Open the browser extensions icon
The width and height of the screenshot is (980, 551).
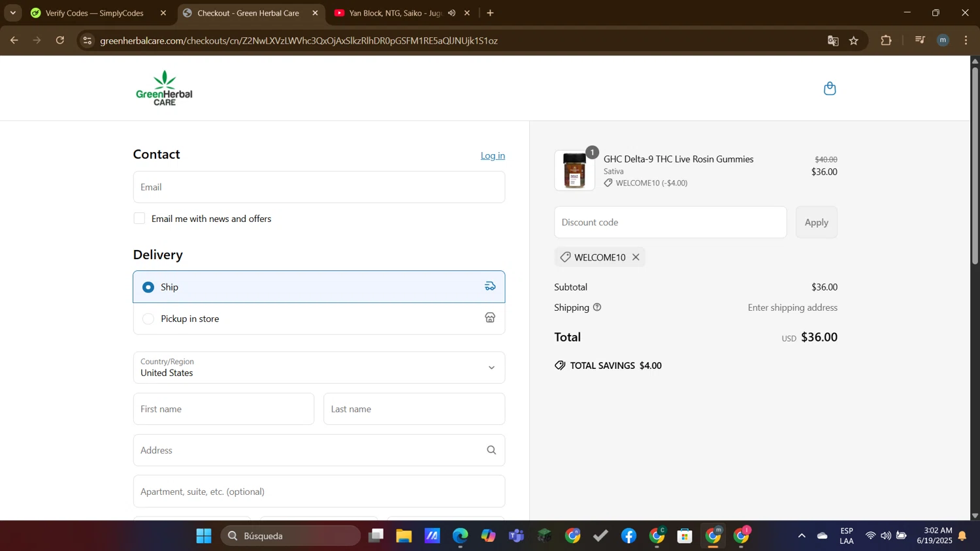[886, 40]
